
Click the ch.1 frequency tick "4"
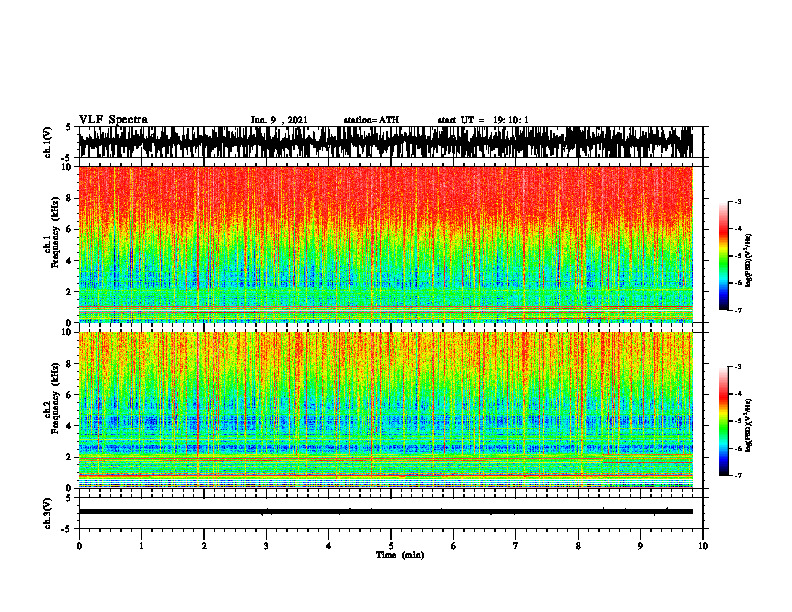coord(69,261)
